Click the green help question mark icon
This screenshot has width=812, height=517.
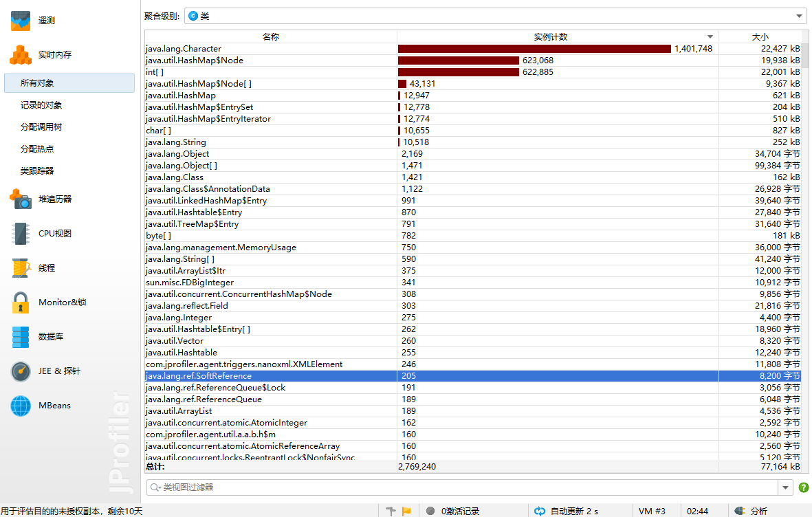803,487
